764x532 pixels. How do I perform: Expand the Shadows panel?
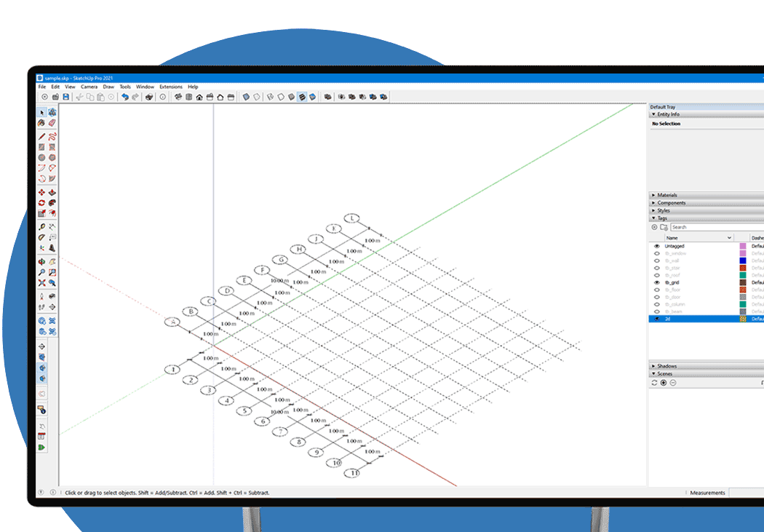653,366
